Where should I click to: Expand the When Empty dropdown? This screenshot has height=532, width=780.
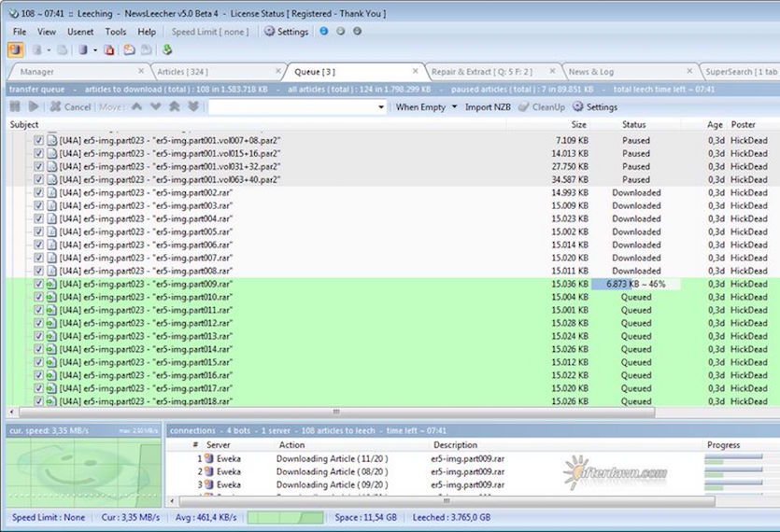click(x=454, y=107)
